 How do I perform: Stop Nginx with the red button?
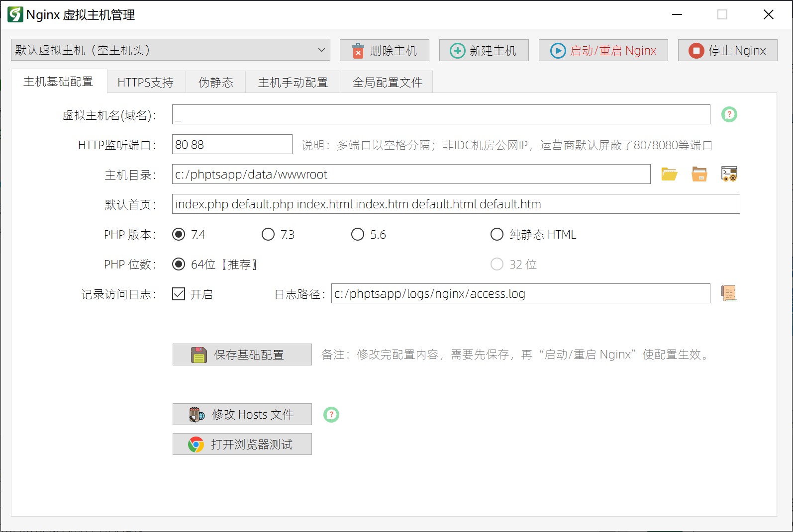click(727, 51)
